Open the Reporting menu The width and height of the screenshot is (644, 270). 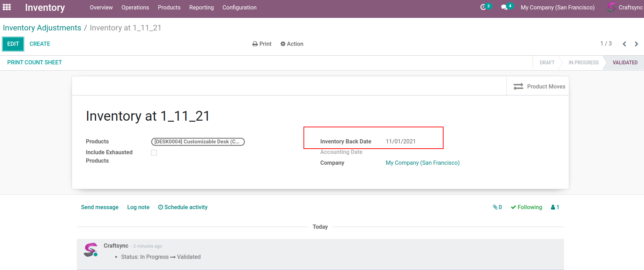pos(202,7)
